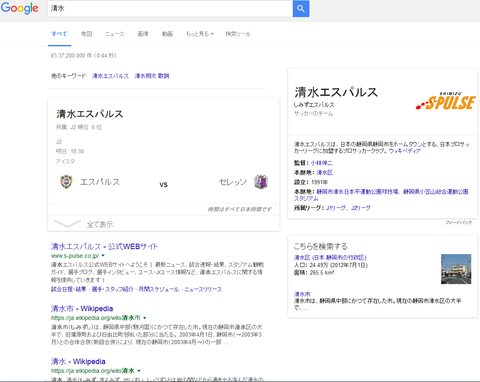Screen dimensions: 480x382
Task: Open the 画像 tab
Action: 143,34
